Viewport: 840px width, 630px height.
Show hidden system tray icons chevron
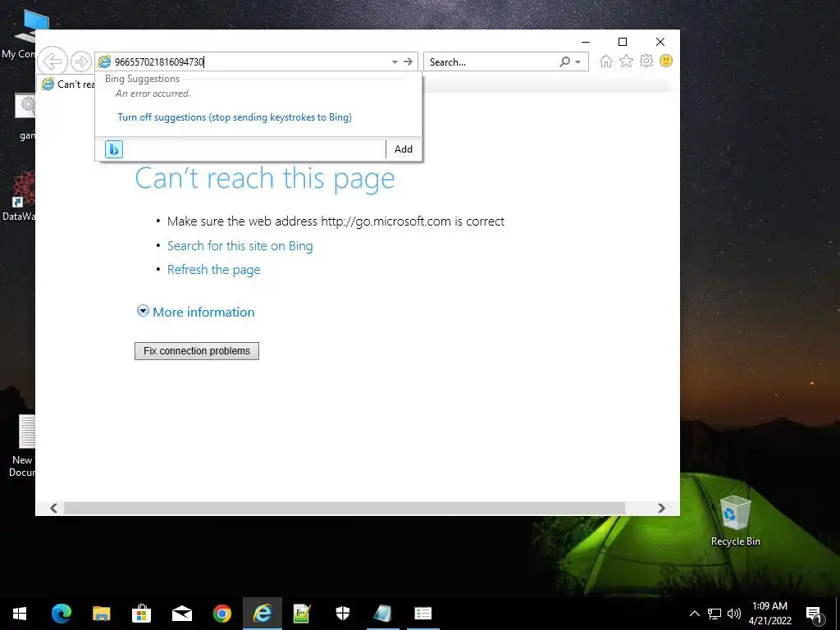[x=694, y=614]
